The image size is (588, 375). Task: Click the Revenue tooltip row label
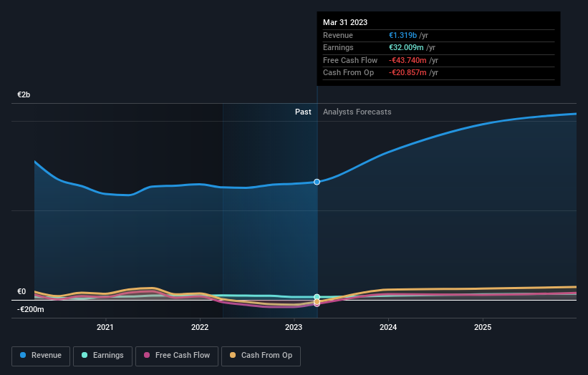tap(338, 35)
